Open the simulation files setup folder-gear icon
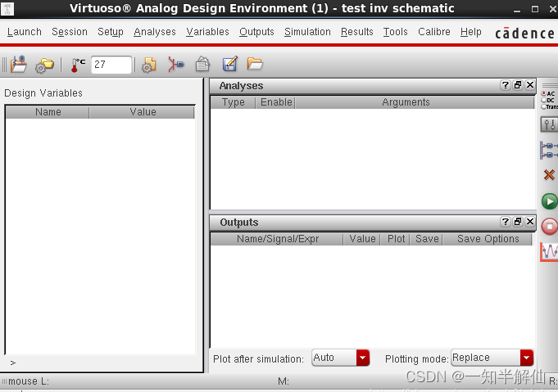The height and width of the screenshot is (392, 558). coord(44,65)
